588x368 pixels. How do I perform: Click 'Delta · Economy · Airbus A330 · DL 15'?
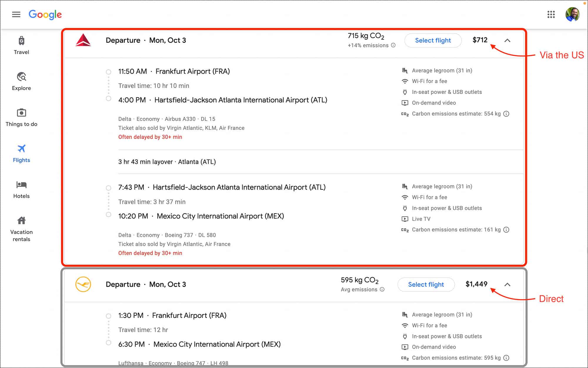point(167,119)
